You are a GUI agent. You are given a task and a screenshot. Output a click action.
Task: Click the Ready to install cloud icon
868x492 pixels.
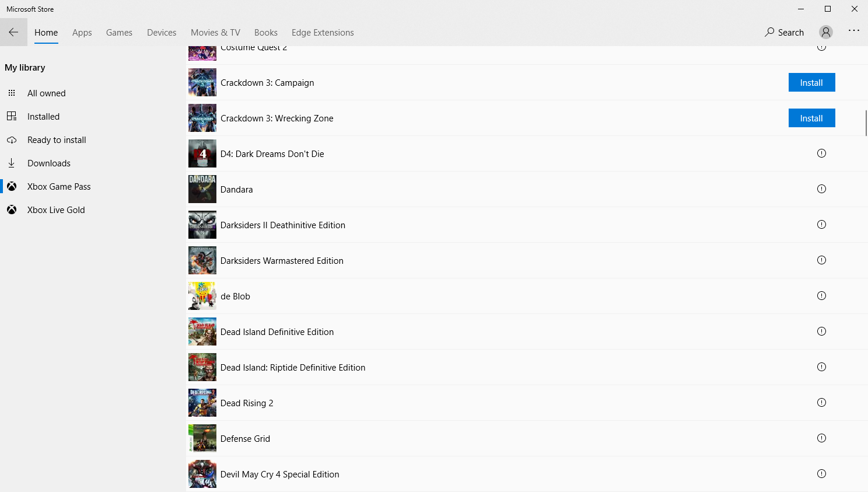click(x=12, y=140)
